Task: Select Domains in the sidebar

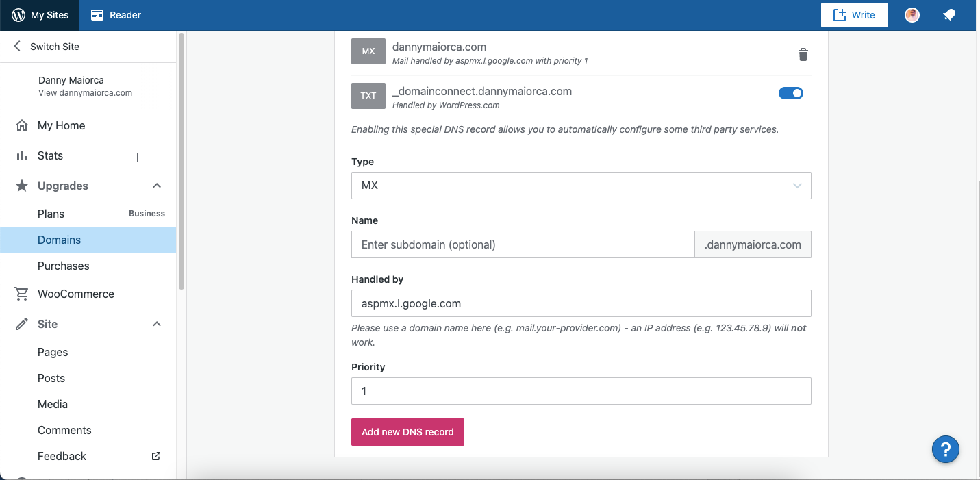Action: (88, 240)
